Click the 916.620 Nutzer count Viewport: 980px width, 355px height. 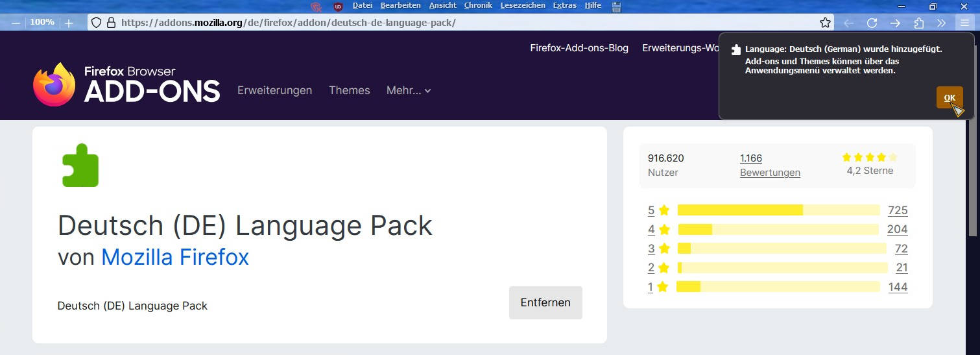point(665,165)
